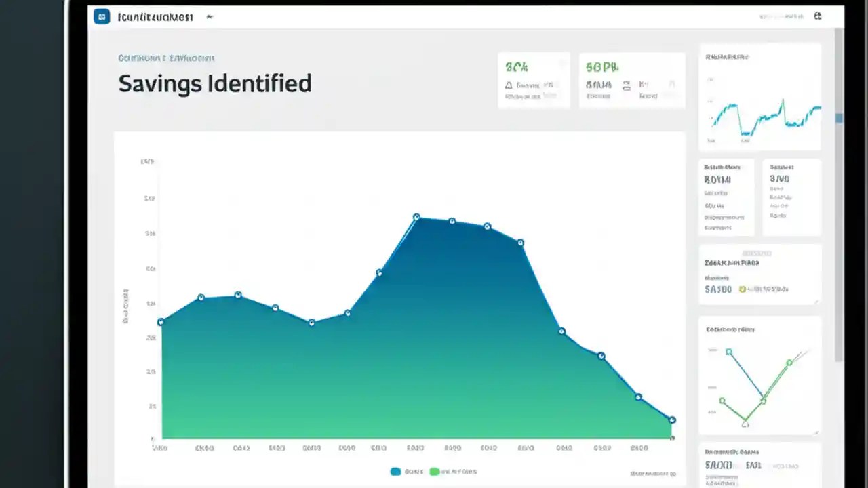This screenshot has height=488, width=868.
Task: Click the green leaf icon beside the $5,100 value
Action: tap(743, 289)
